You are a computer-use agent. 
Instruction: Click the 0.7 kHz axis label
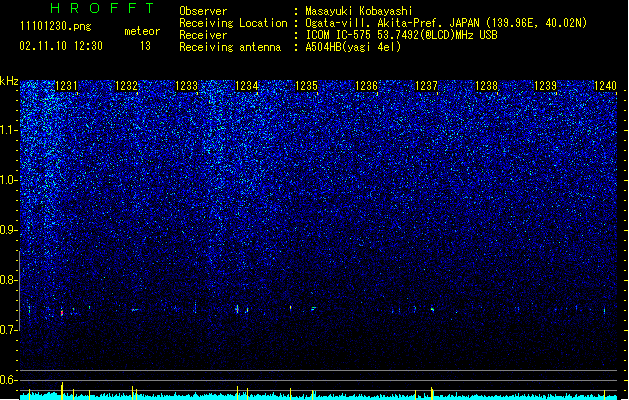9,330
